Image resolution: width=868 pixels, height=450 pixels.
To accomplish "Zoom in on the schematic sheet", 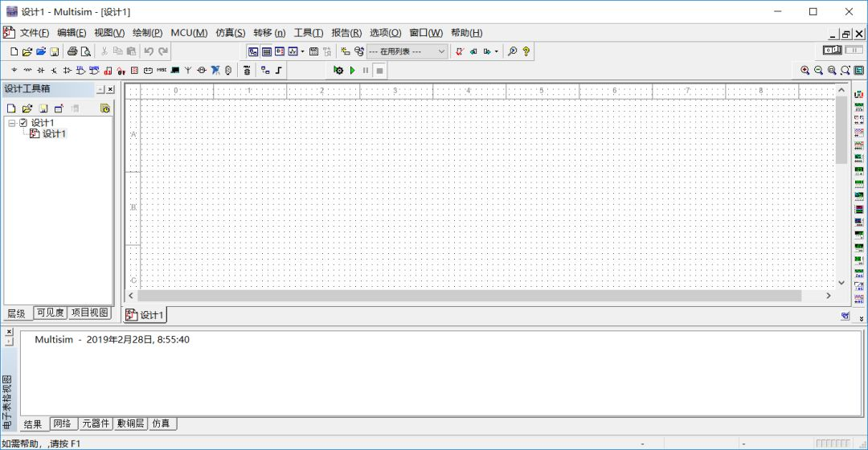I will pos(805,70).
